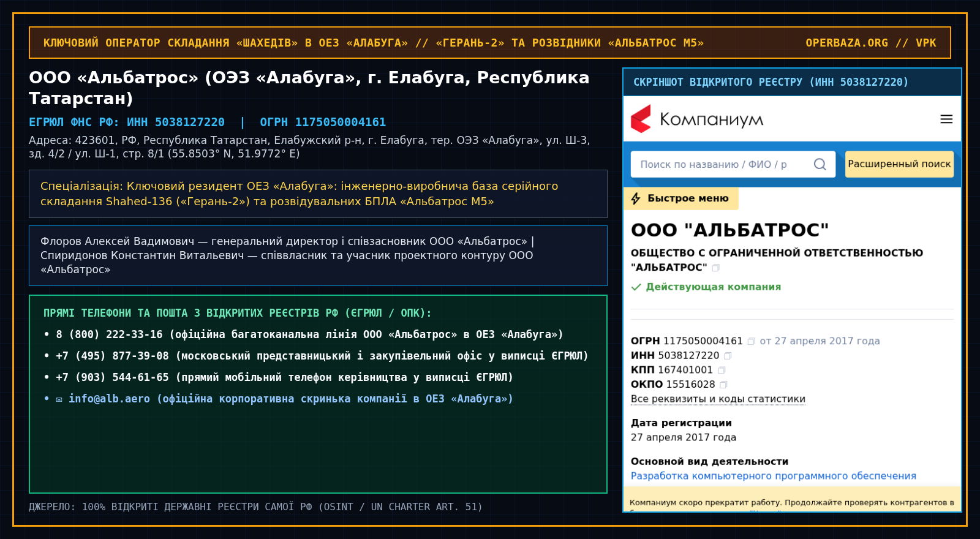Copy full company name via icon after "АЛЬБАТРОС"
The width and height of the screenshot is (980, 539).
coord(715,268)
